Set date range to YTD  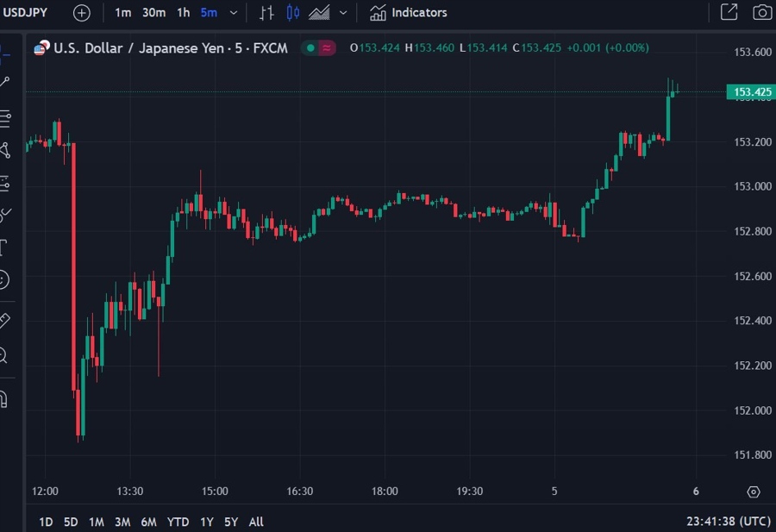(178, 523)
